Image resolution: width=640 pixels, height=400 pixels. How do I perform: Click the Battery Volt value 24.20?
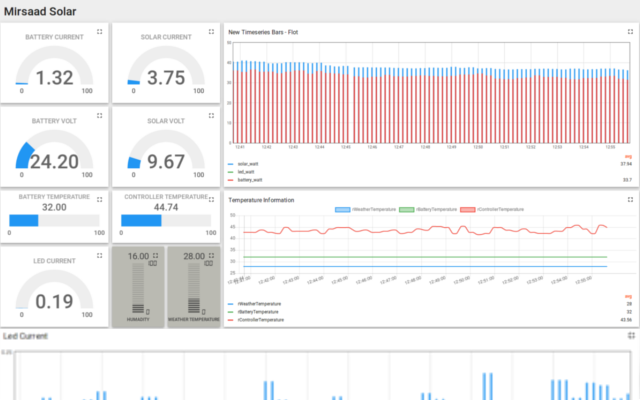pyautogui.click(x=54, y=162)
